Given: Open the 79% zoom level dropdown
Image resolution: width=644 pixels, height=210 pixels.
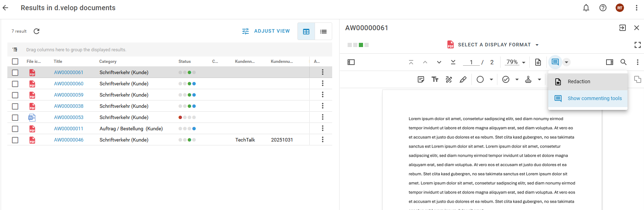Looking at the screenshot, I should [x=515, y=62].
